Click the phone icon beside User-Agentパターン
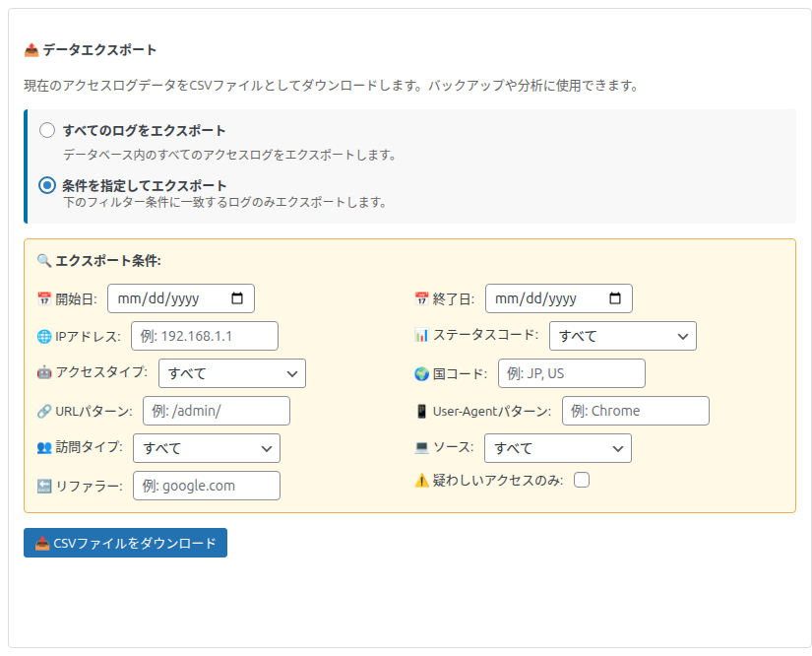The height and width of the screenshot is (656, 812). (421, 411)
